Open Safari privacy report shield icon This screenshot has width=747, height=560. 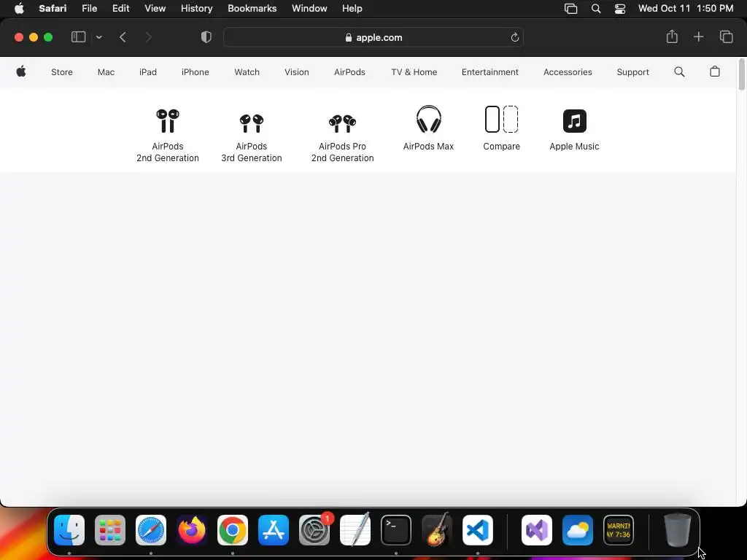[x=206, y=37]
